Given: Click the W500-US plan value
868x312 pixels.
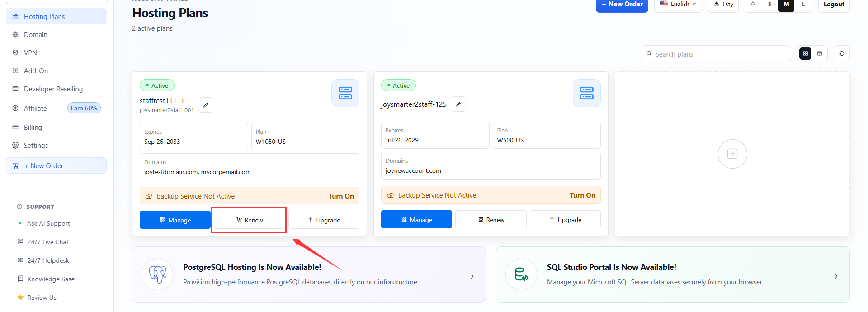Looking at the screenshot, I should 510,140.
